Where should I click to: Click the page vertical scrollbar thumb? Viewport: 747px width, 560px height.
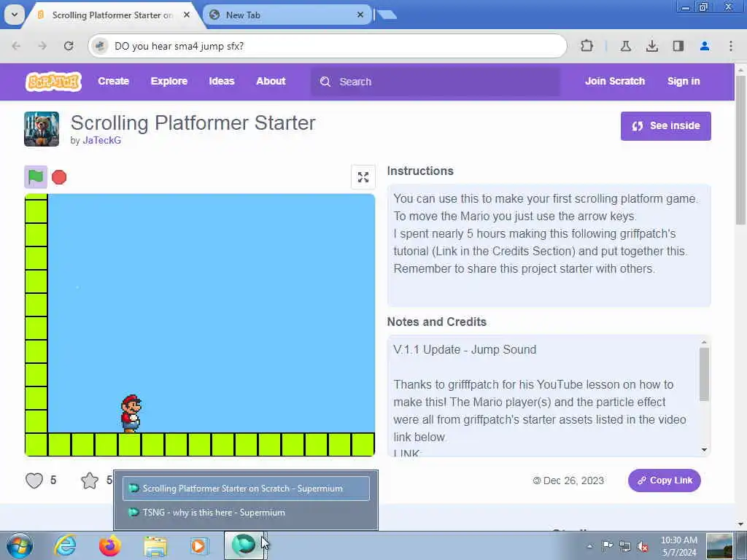741,150
